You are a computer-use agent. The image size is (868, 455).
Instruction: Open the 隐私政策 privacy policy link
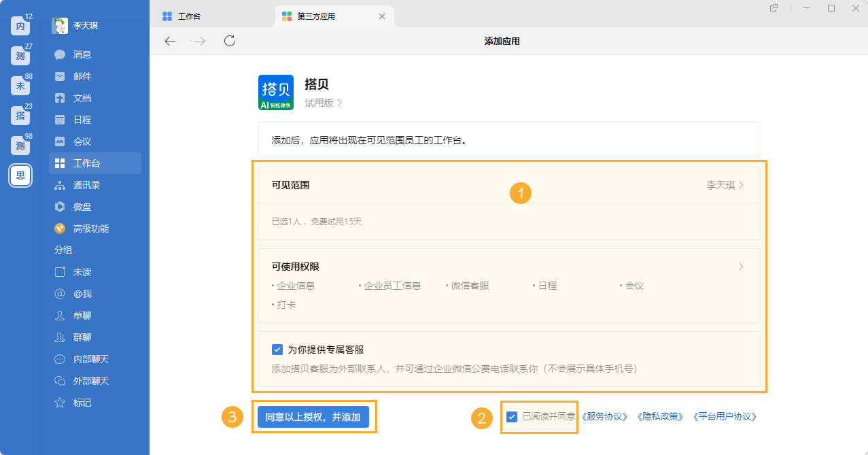point(661,416)
